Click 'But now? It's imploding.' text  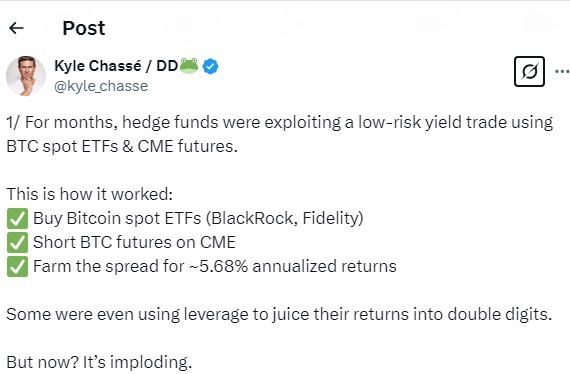click(x=99, y=362)
